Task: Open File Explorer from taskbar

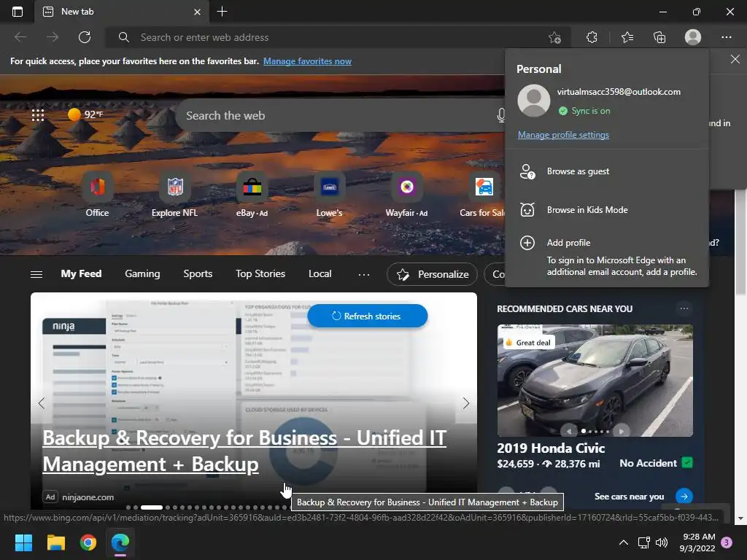Action: 55,542
